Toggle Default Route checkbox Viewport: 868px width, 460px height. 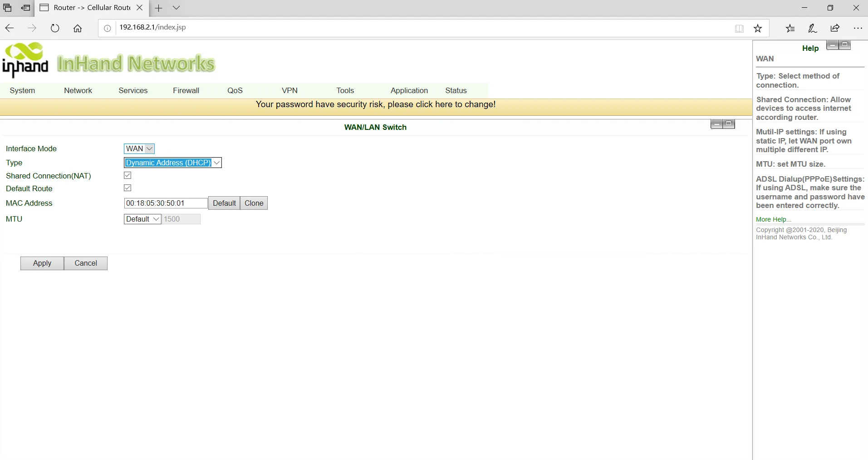128,188
